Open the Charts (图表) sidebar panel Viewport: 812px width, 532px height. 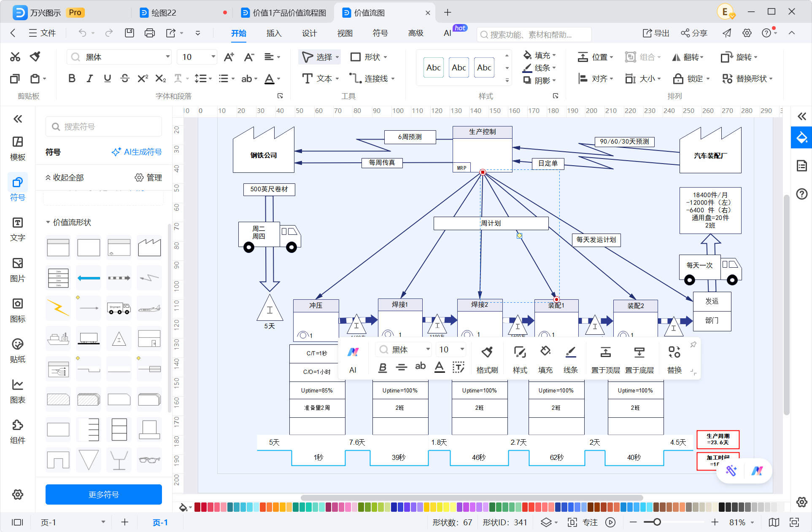click(18, 391)
